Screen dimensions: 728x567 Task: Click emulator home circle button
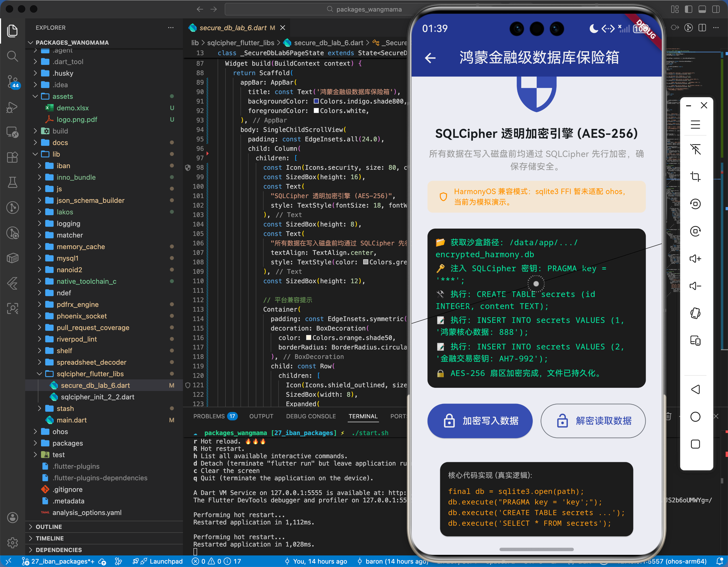695,417
